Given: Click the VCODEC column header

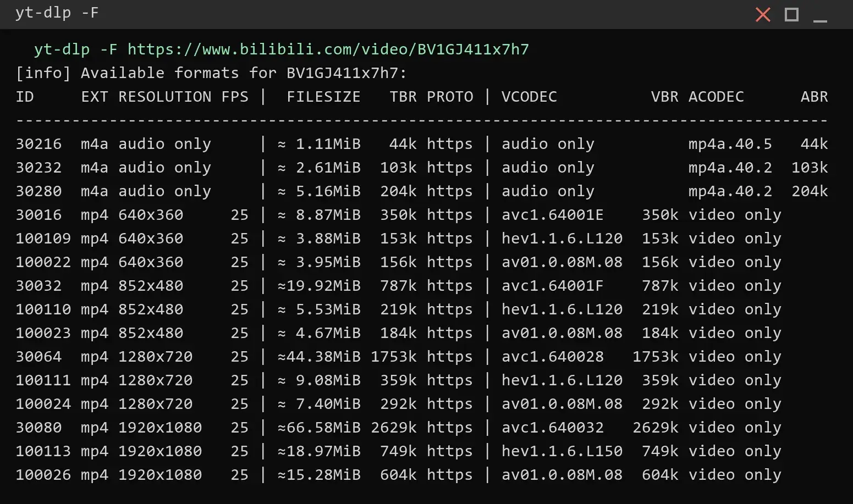Looking at the screenshot, I should [529, 97].
